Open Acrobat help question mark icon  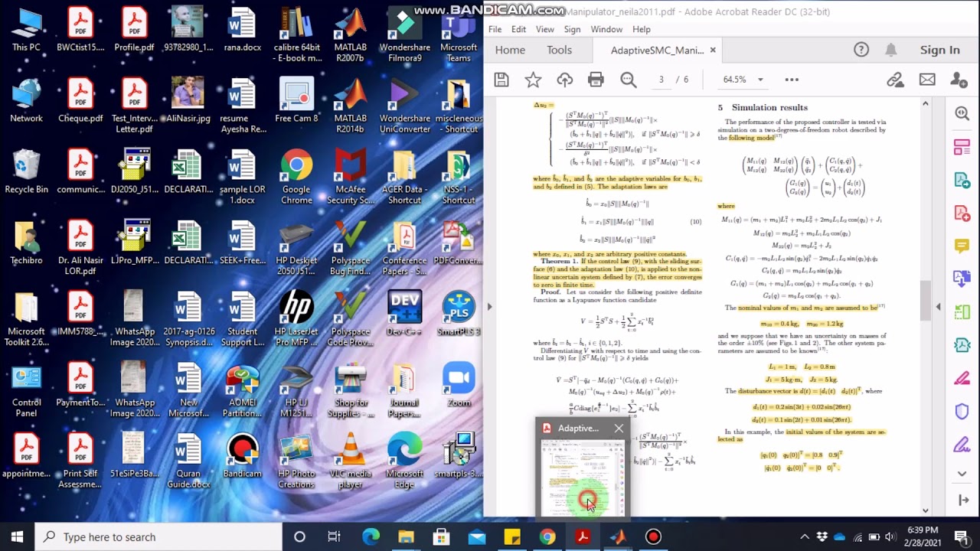[x=861, y=50]
